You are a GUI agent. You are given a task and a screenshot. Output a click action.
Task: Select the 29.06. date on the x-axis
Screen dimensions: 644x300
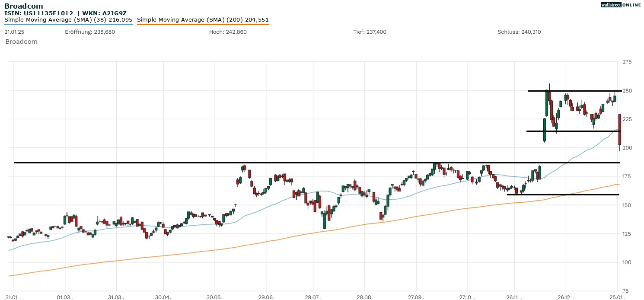click(266, 297)
